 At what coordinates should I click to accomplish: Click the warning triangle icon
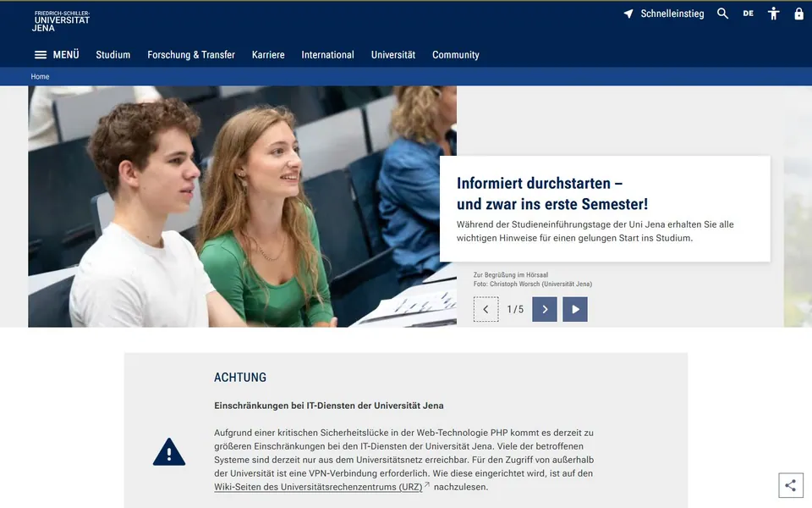point(169,452)
